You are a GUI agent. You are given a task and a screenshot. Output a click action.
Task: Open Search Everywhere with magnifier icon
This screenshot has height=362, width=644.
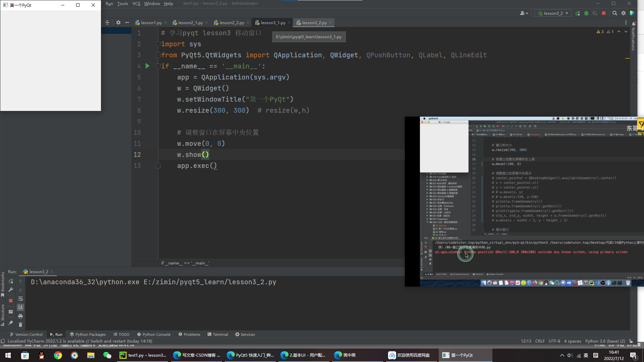click(615, 13)
